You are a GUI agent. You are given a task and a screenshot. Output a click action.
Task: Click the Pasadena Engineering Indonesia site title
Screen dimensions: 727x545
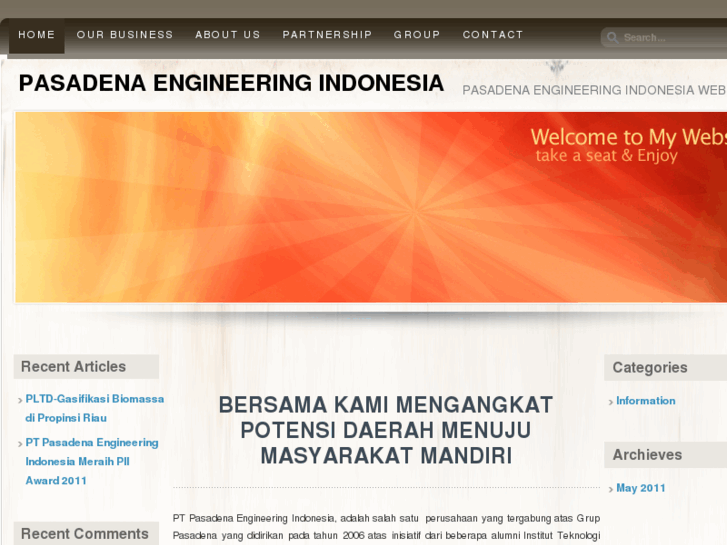tap(231, 83)
